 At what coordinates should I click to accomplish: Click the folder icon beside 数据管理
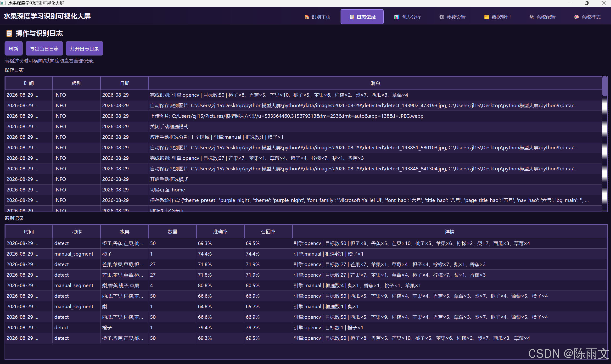(x=487, y=17)
